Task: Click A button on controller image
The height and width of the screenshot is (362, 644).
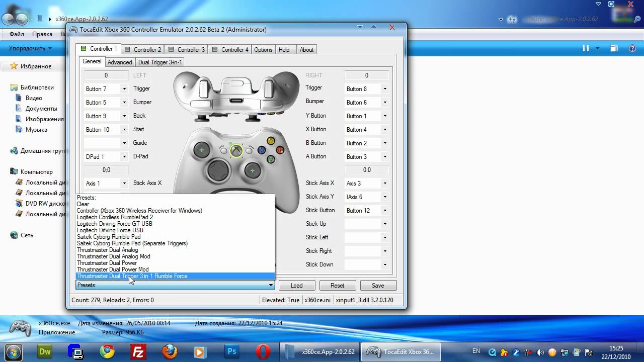Action: click(271, 159)
